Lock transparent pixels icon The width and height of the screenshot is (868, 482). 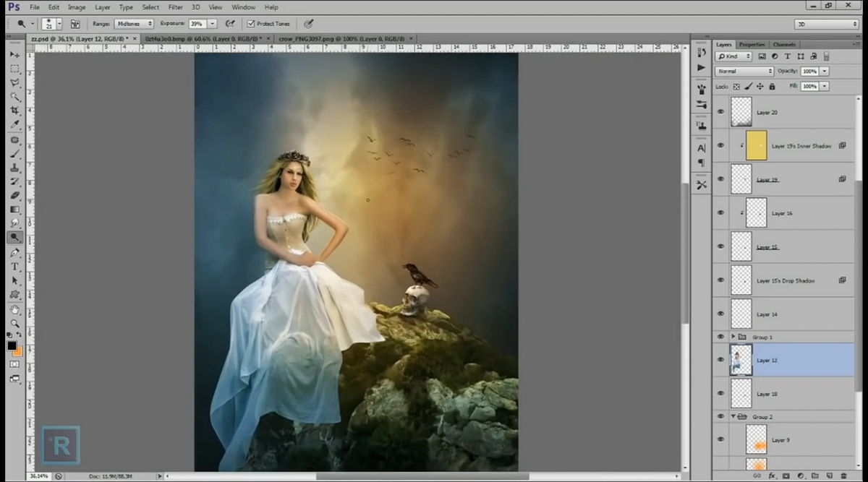point(737,86)
